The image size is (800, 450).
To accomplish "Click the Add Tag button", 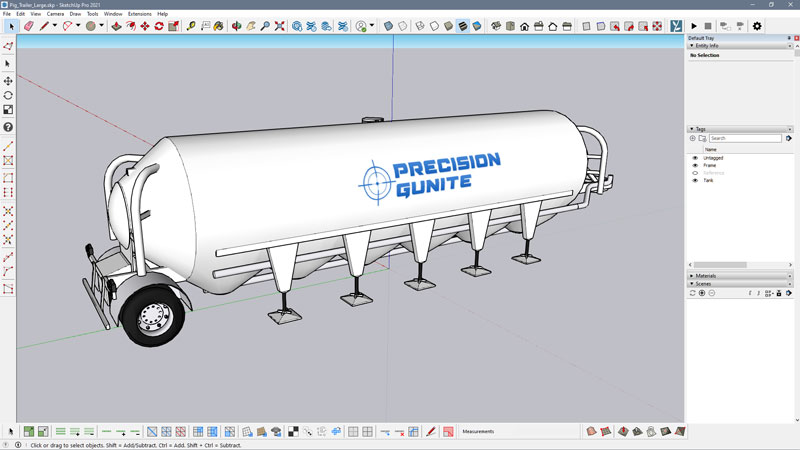I will [692, 138].
